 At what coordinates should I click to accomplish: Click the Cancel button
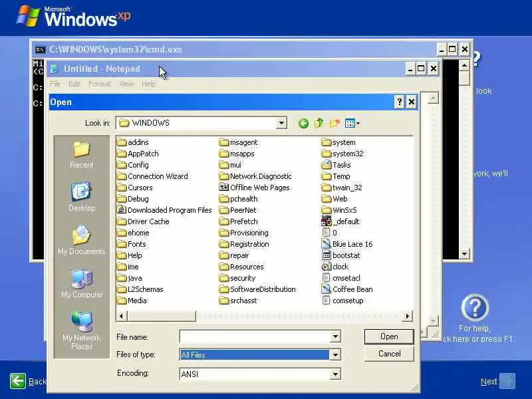[389, 354]
